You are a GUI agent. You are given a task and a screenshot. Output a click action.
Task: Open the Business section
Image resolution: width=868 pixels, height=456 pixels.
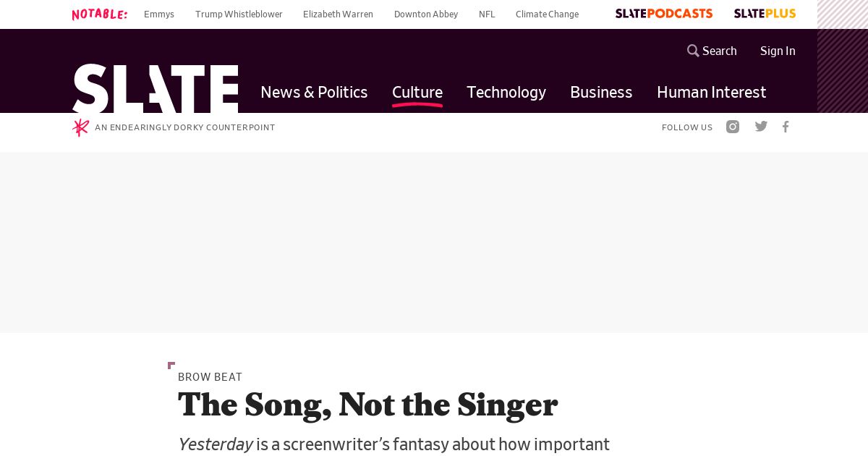coord(601,92)
